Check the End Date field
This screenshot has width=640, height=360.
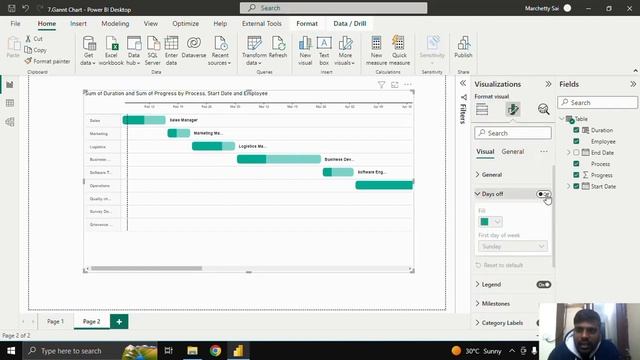(x=576, y=152)
